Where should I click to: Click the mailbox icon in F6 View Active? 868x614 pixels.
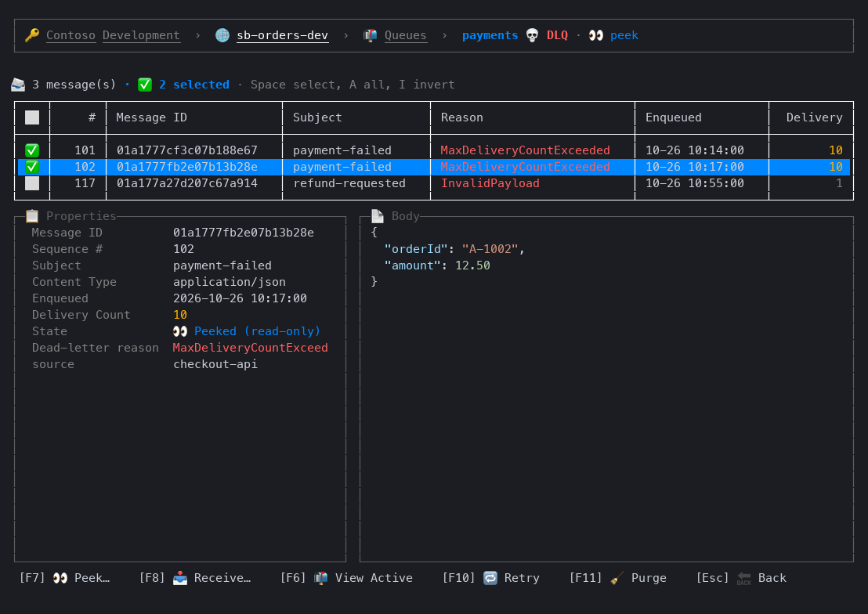coord(321,578)
